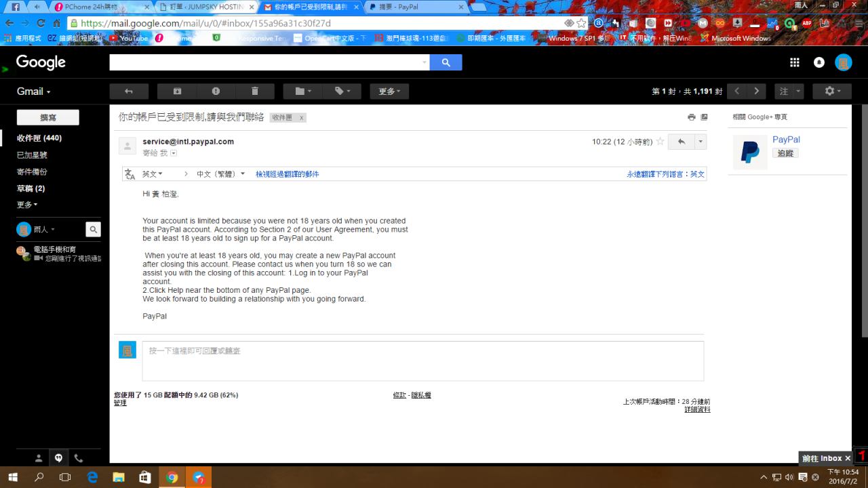This screenshot has height=488, width=868.
Task: Open 收件匣 (440) inbox folder
Action: coord(39,138)
